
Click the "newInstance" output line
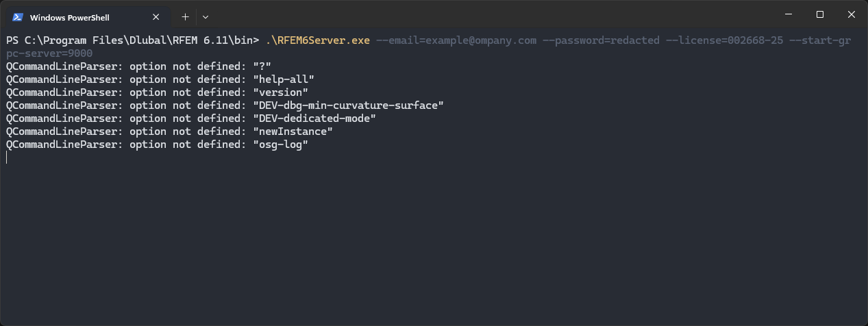pos(169,131)
